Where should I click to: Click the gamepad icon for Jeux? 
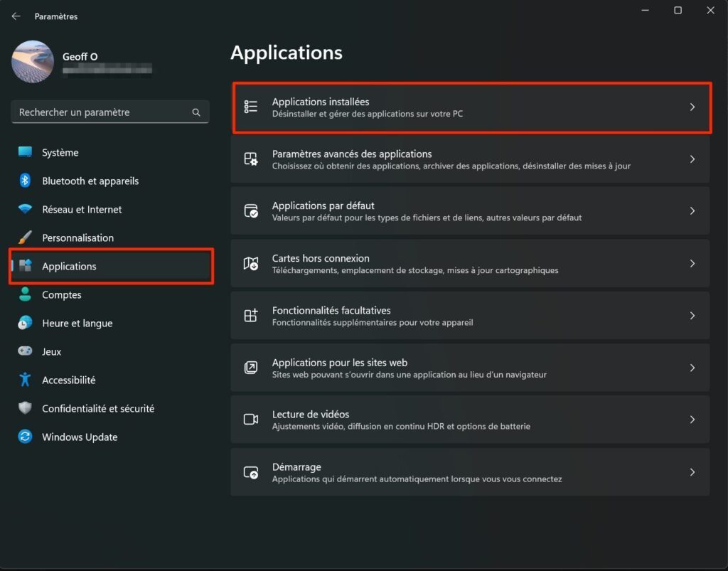pos(25,351)
